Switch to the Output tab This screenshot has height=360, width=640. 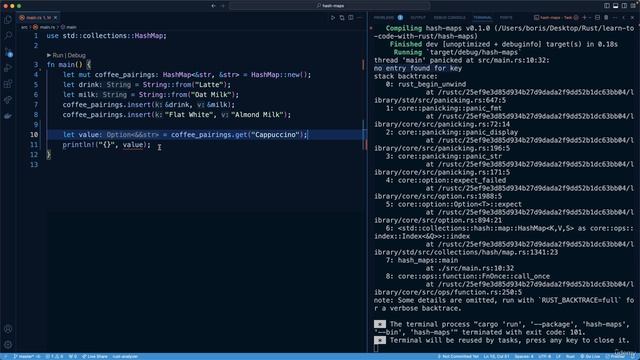(x=418, y=18)
